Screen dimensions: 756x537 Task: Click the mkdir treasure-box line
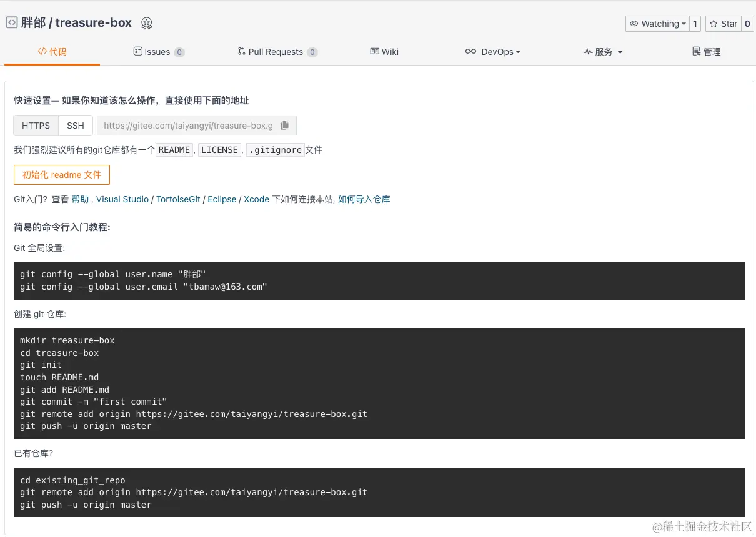tap(67, 340)
